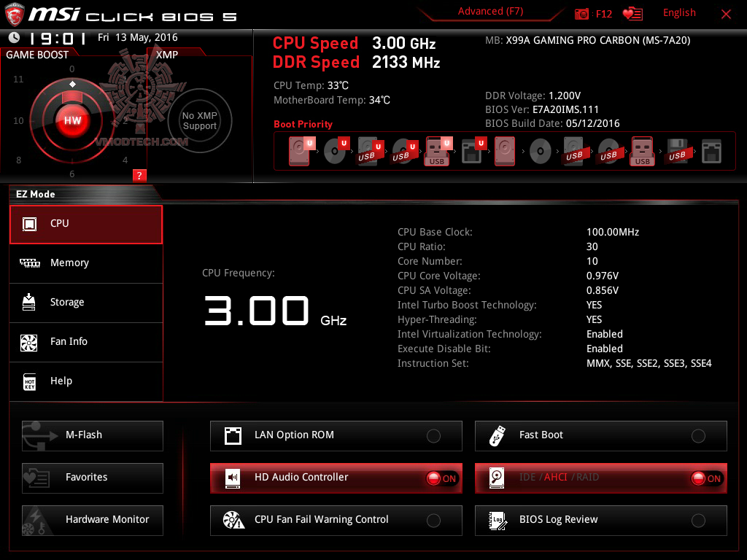Enable Fast Boot

pyautogui.click(x=601, y=435)
